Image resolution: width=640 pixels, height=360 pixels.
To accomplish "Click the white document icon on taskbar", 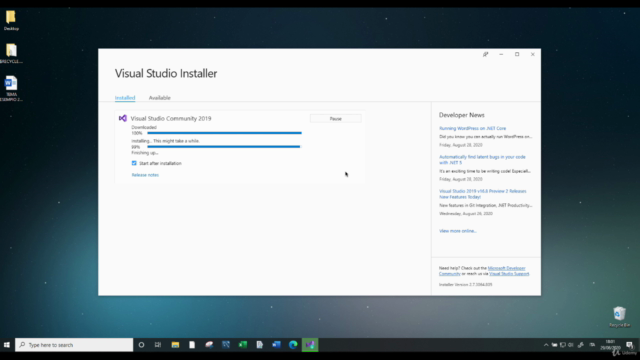I will (x=192, y=345).
